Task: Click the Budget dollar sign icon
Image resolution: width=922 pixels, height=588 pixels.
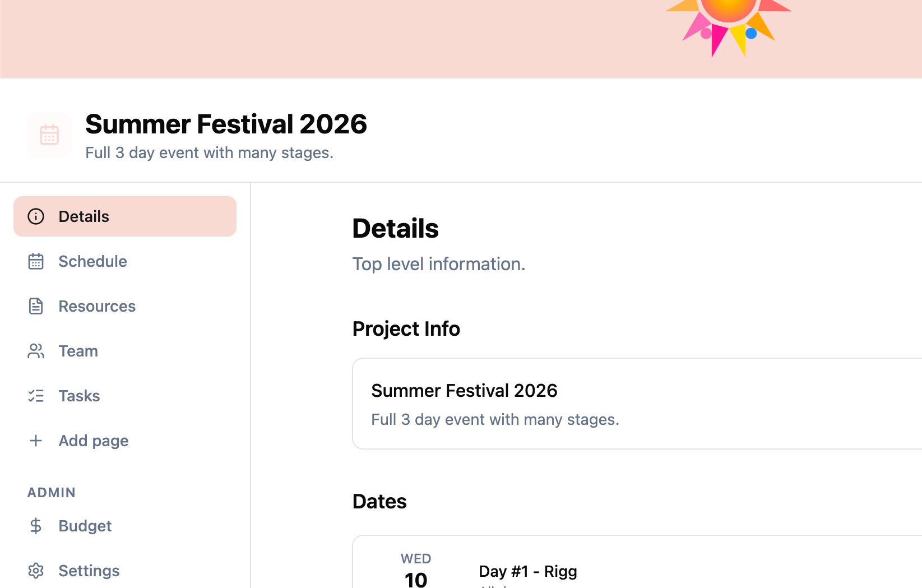Action: [36, 526]
